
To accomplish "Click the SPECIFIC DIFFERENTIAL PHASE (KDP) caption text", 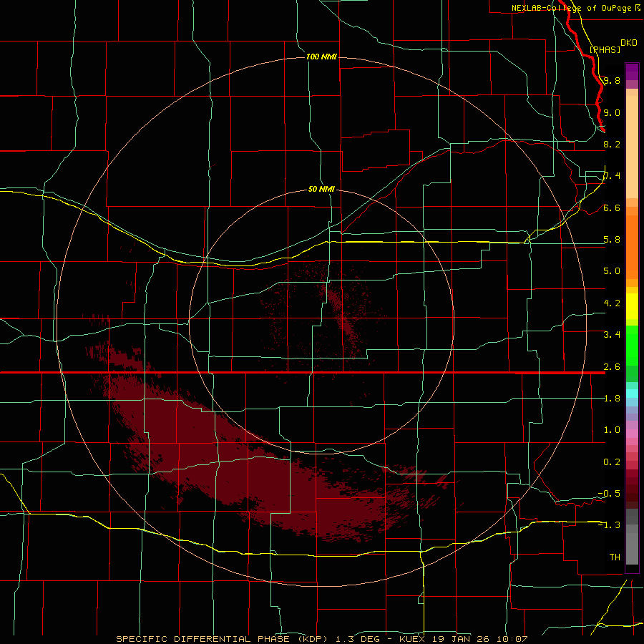I will coord(222,639).
